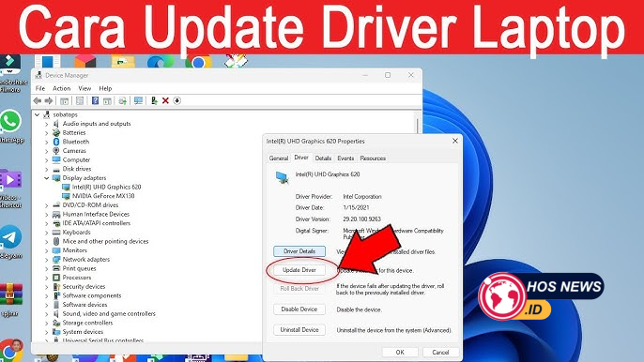This screenshot has width=644, height=362.
Task: Click the download arrow circle toolbar icon
Action: (177, 100)
